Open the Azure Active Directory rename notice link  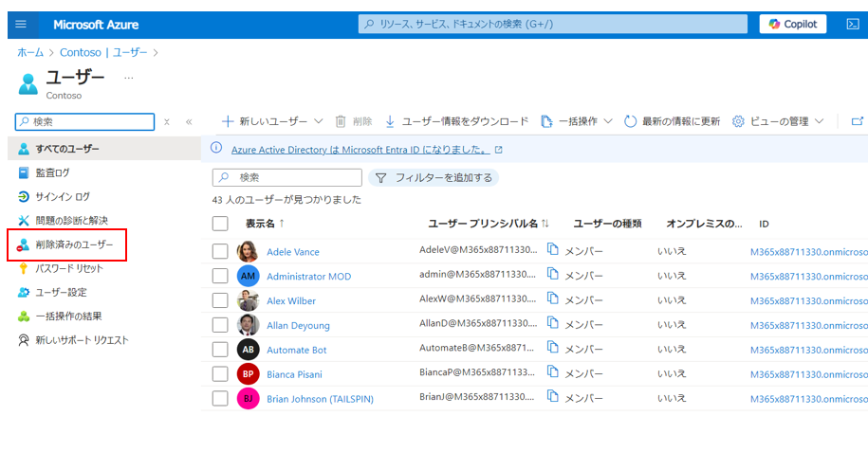(360, 150)
